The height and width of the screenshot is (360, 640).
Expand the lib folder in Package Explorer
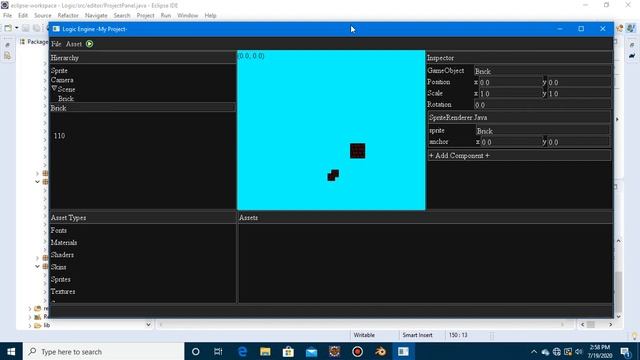[30, 326]
